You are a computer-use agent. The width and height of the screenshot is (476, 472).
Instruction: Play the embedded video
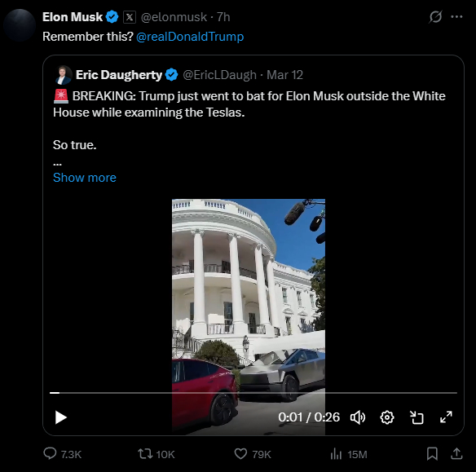[x=60, y=417]
